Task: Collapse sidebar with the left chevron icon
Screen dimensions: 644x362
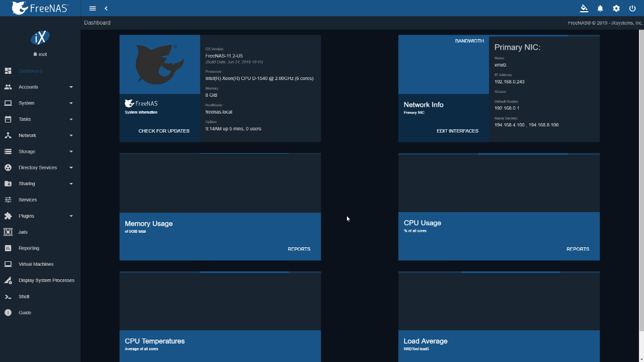Action: pos(106,8)
